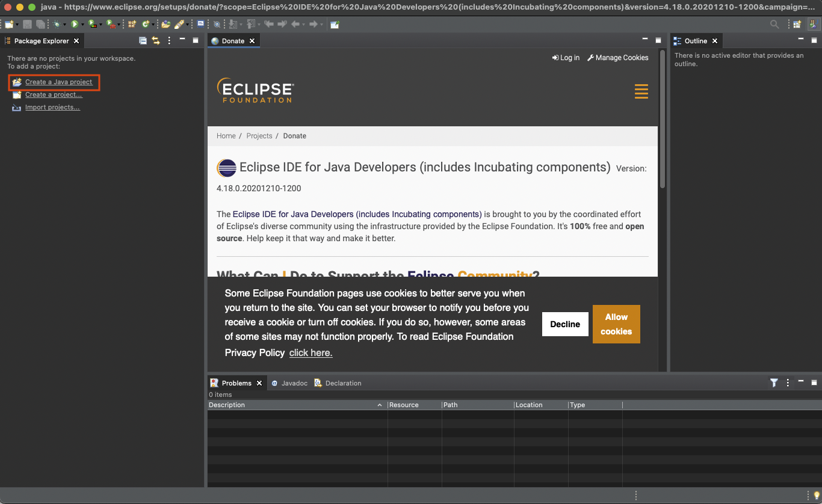Image resolution: width=822 pixels, height=504 pixels.
Task: Click the New Java Package icon
Action: point(132,25)
